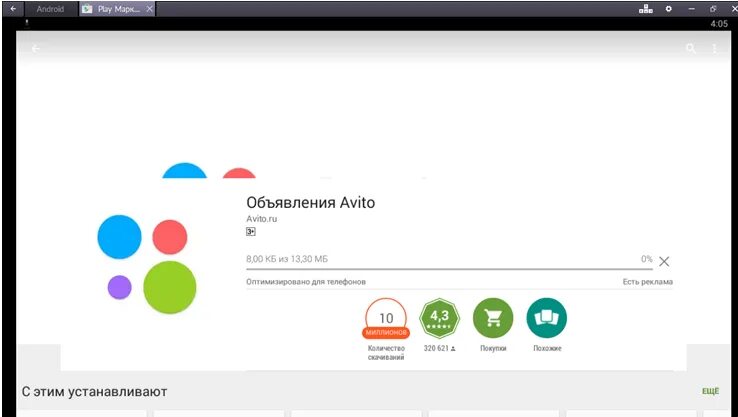The width and height of the screenshot is (738, 417).
Task: Click the ЕЩЁ link
Action: [x=710, y=391]
